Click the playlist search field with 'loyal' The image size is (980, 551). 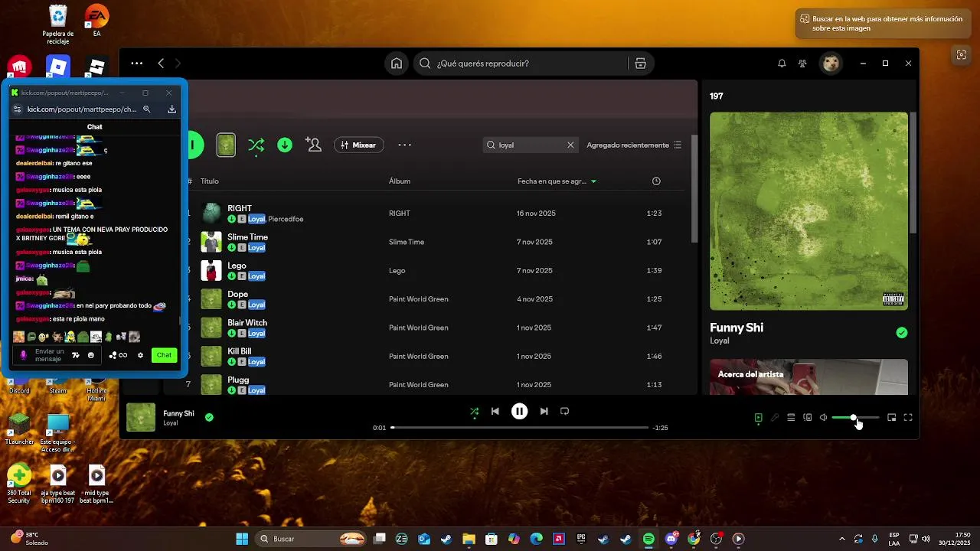tap(530, 145)
